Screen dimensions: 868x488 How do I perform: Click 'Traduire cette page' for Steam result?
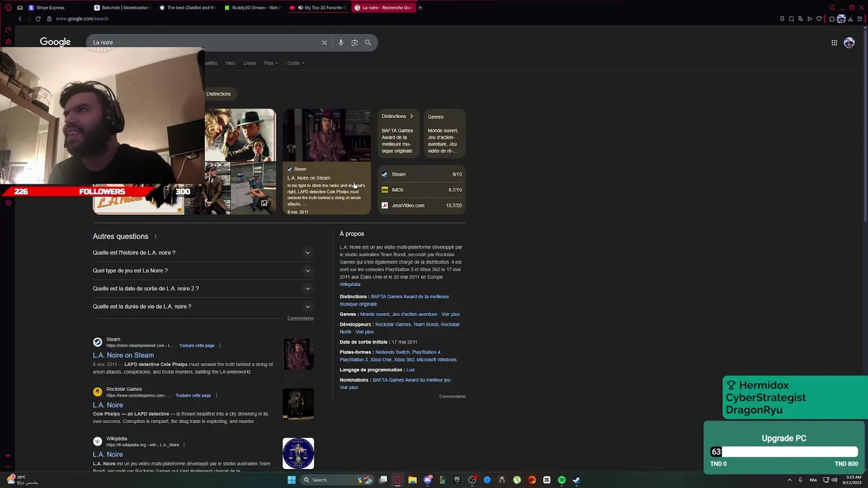click(197, 346)
